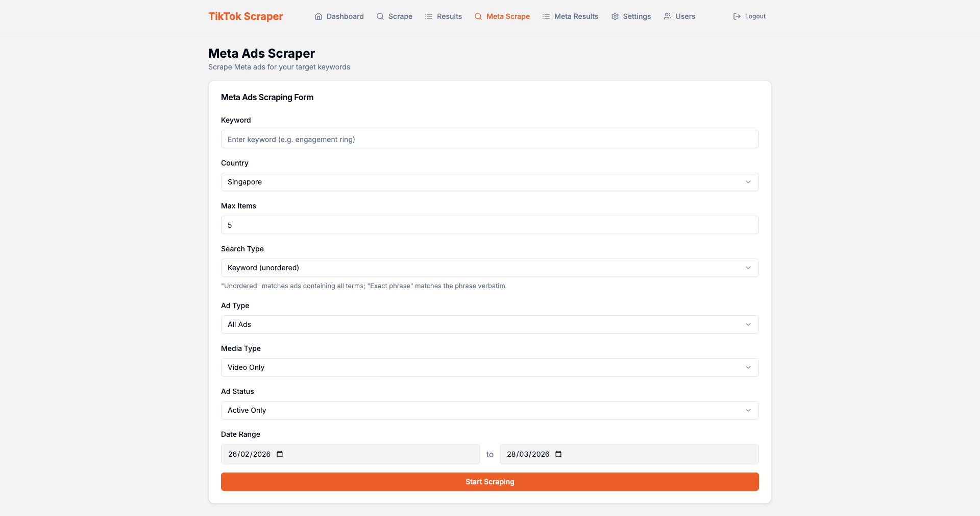Viewport: 980px width, 516px height.
Task: Click the Scrape magnifier icon
Action: [x=380, y=16]
